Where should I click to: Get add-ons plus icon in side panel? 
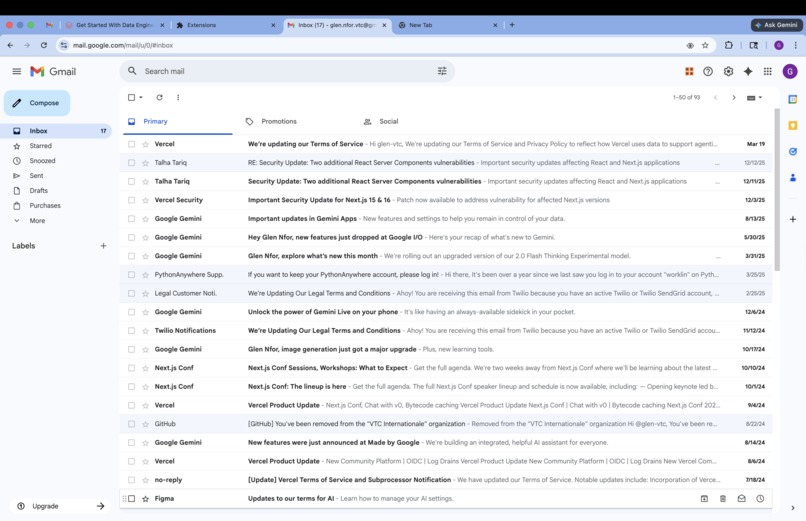pyautogui.click(x=793, y=219)
